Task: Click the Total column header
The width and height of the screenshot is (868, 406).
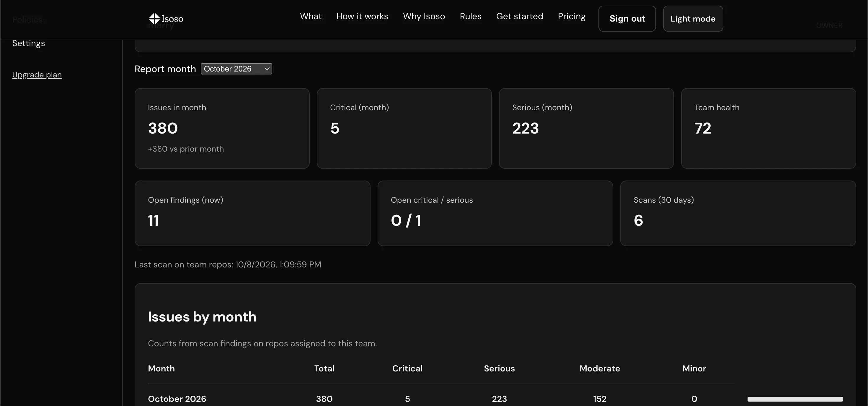Action: pyautogui.click(x=324, y=368)
